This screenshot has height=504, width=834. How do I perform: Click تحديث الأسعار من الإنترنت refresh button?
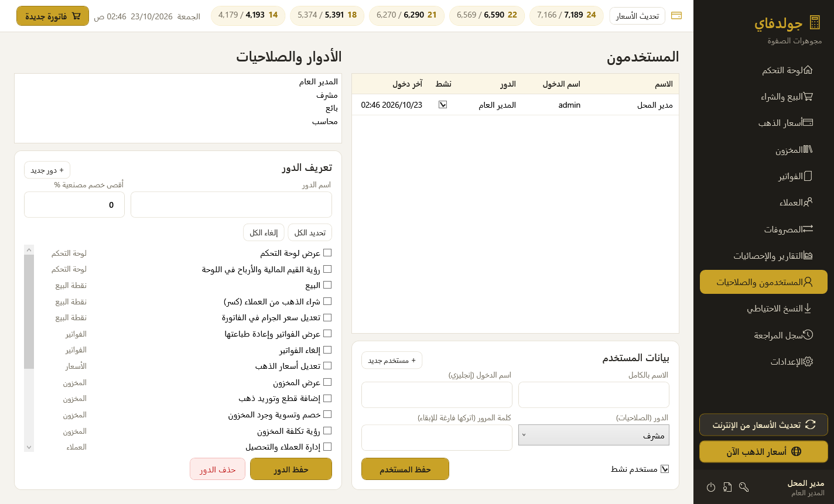(764, 425)
